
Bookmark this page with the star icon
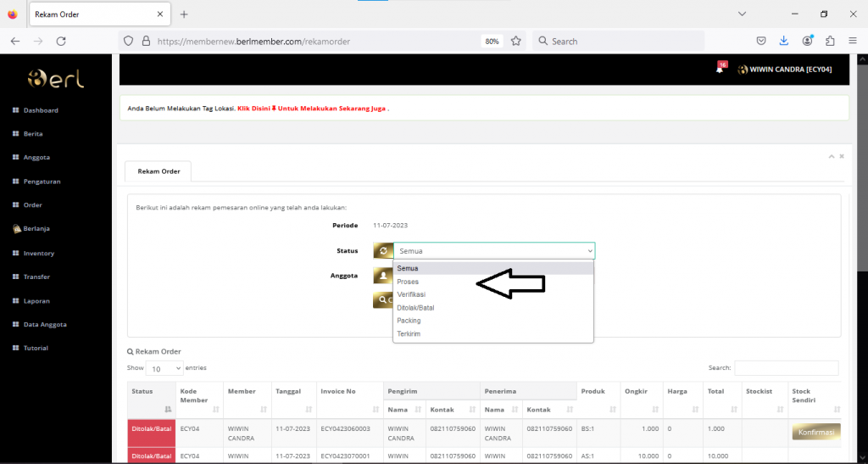coord(515,41)
